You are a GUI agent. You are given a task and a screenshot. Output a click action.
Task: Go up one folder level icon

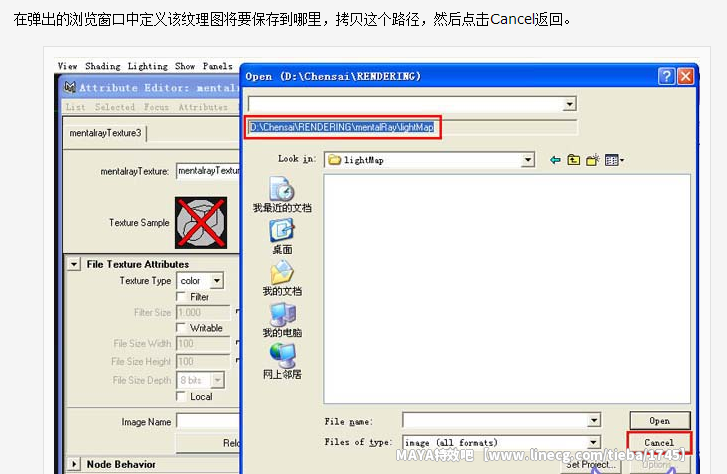pos(574,160)
